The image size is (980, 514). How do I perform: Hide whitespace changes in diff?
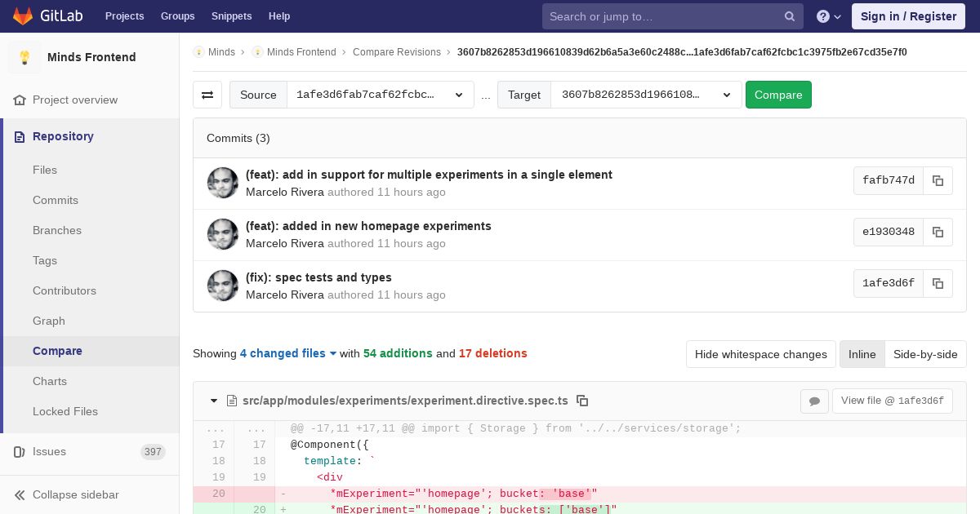[760, 354]
